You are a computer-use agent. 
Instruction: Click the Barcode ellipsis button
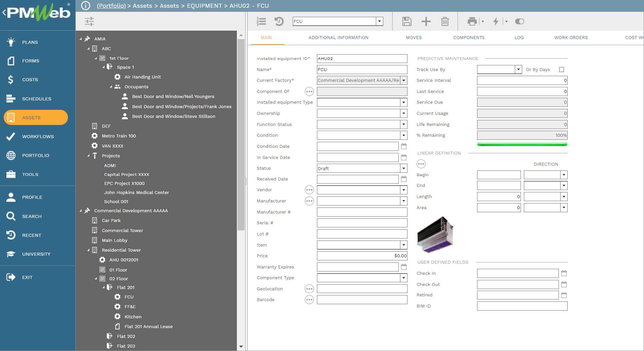click(x=309, y=299)
